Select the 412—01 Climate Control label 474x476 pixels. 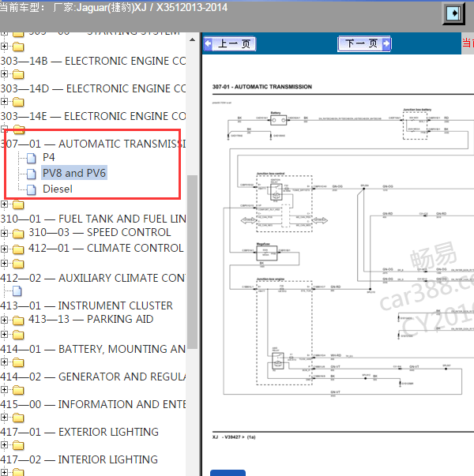106,249
